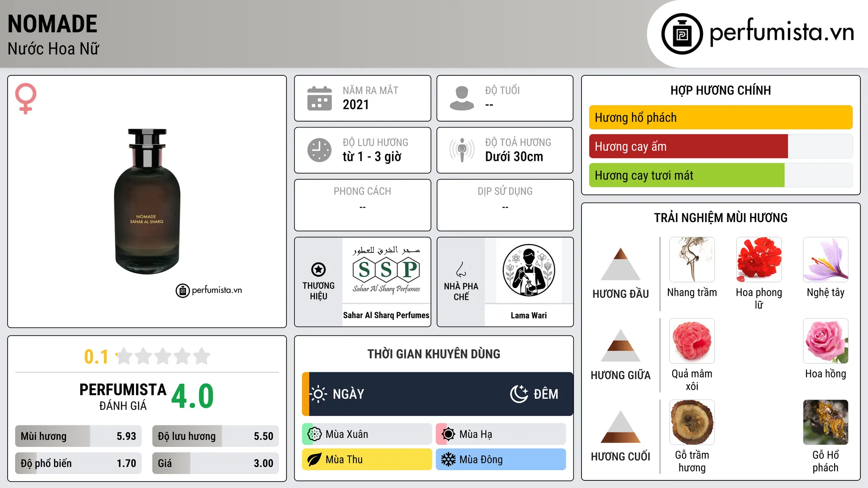Viewport: 868px width, 488px height.
Task: Click the Độ lưu hương 5.50 rating bar
Action: pyautogui.click(x=216, y=436)
